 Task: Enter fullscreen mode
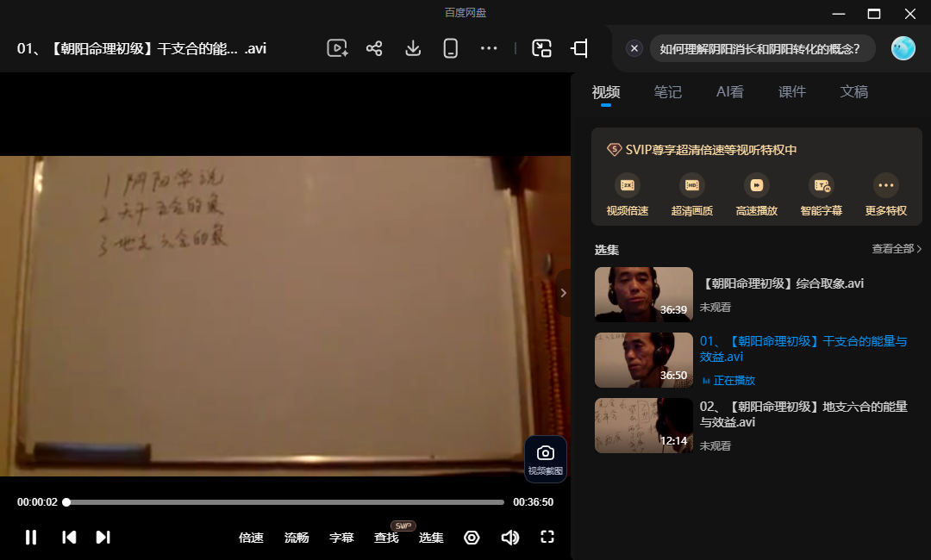pos(547,537)
